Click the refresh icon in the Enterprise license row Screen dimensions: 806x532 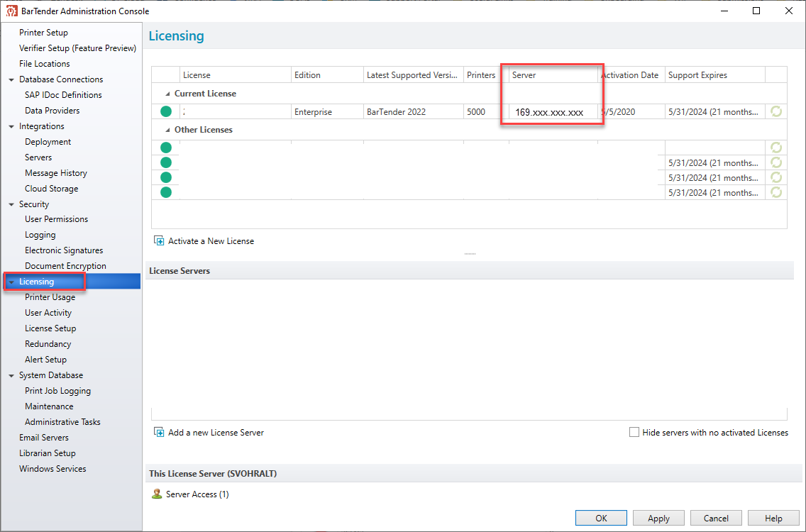click(x=776, y=111)
